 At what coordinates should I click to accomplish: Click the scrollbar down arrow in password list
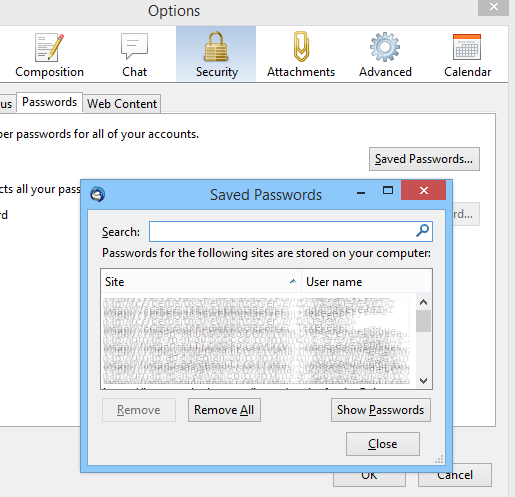coord(423,380)
